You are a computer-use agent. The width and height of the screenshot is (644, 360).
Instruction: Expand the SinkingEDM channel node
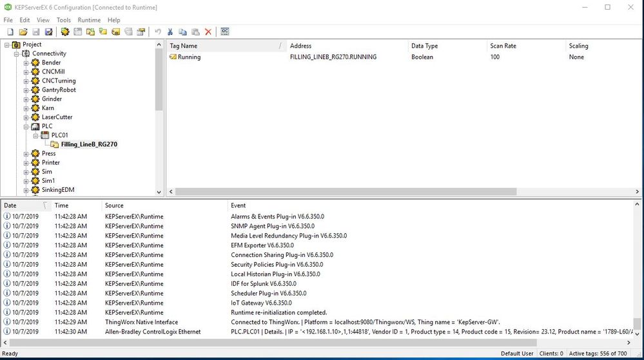tap(26, 190)
